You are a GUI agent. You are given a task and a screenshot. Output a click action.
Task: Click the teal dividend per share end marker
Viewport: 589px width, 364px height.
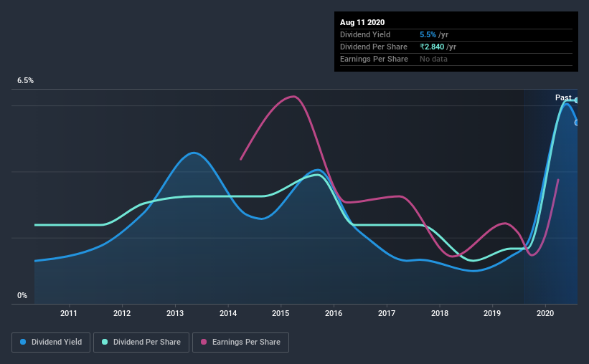tap(576, 100)
